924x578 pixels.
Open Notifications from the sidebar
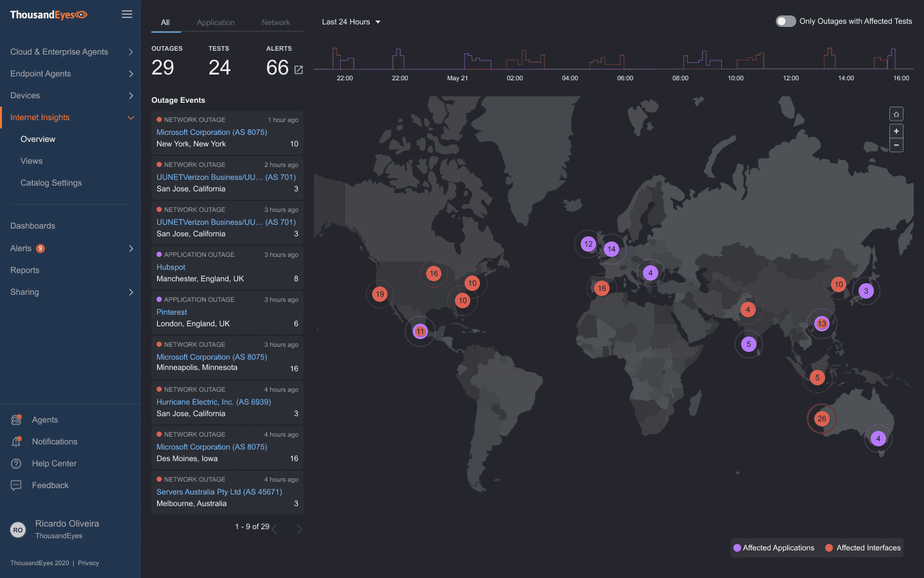[x=15, y=441]
